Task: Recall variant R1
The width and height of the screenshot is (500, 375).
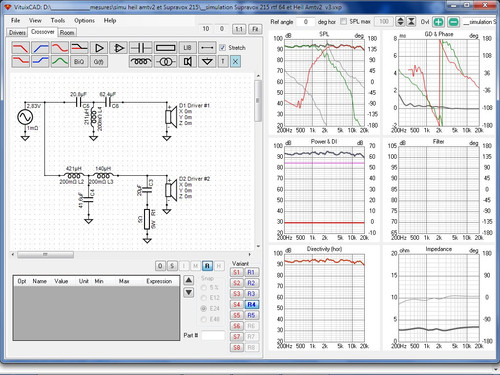Action: pos(251,272)
